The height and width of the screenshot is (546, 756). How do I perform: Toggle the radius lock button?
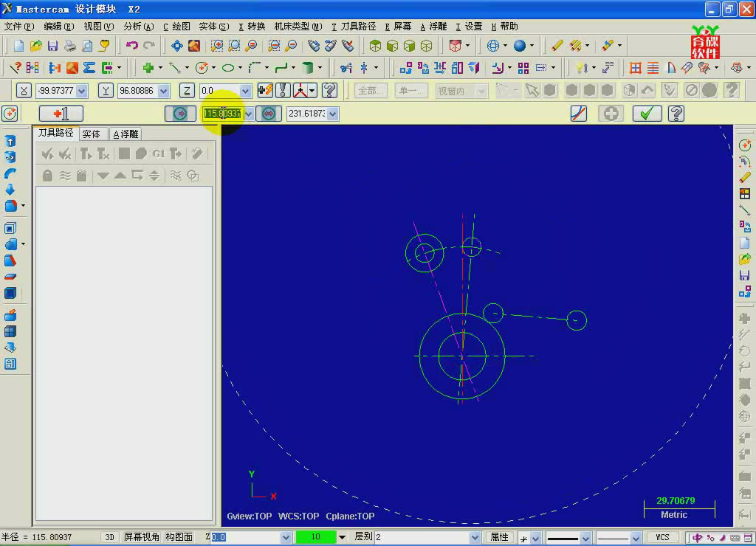click(180, 114)
